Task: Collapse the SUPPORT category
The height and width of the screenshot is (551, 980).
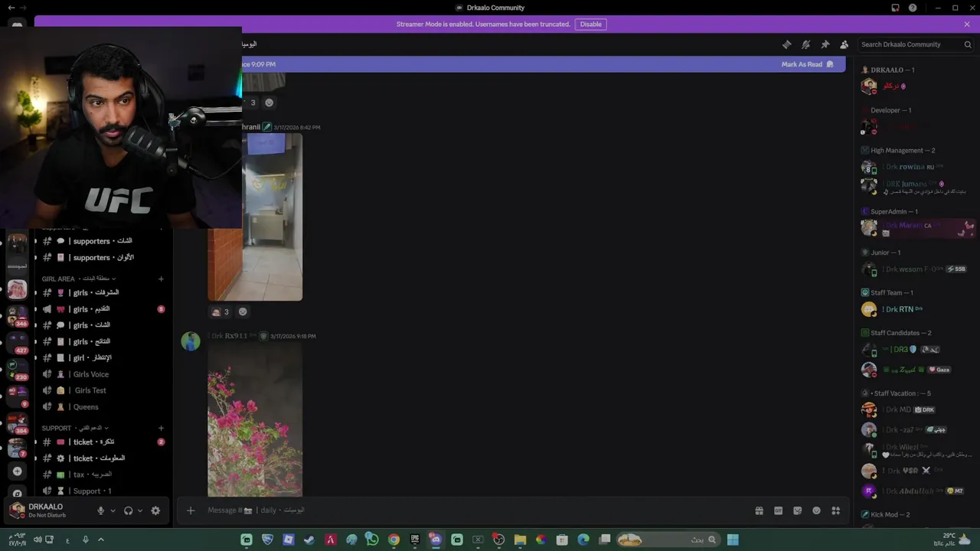Action: (x=75, y=428)
